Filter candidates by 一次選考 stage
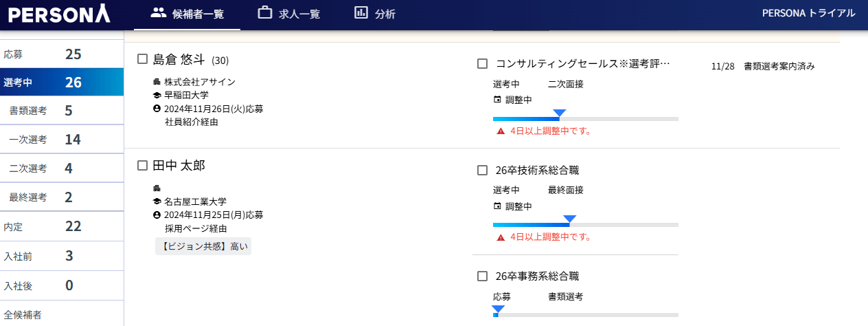 pos(62,139)
